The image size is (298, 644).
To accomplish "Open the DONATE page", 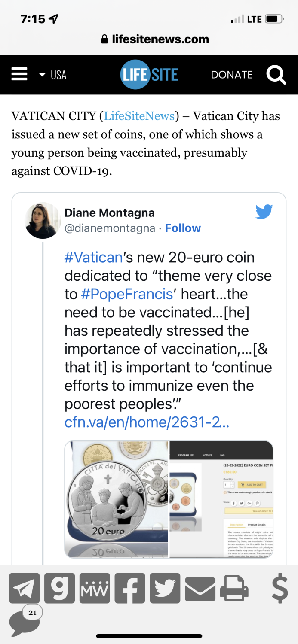I will pos(231,75).
